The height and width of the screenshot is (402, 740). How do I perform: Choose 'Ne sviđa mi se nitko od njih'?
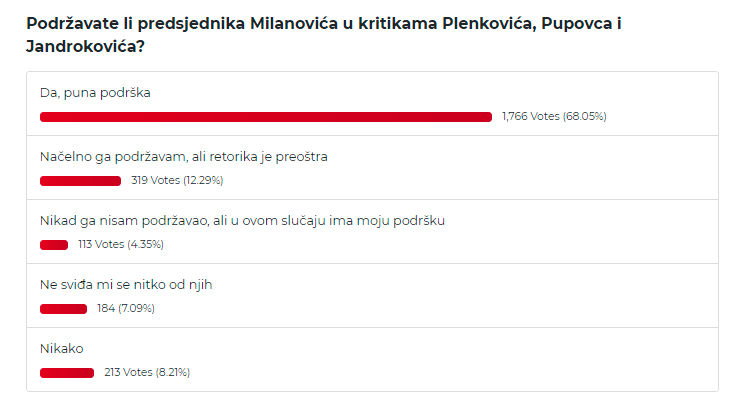[126, 285]
